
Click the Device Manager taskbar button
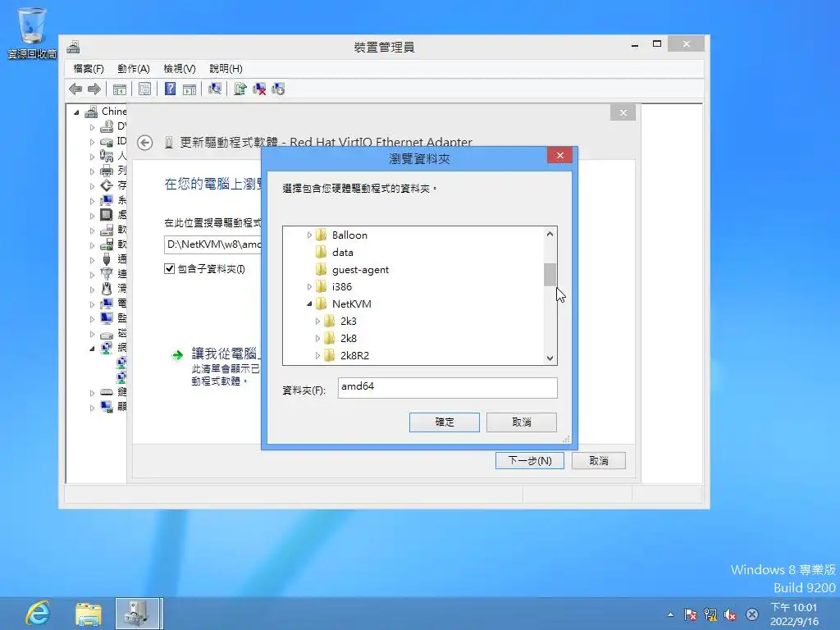tap(138, 614)
